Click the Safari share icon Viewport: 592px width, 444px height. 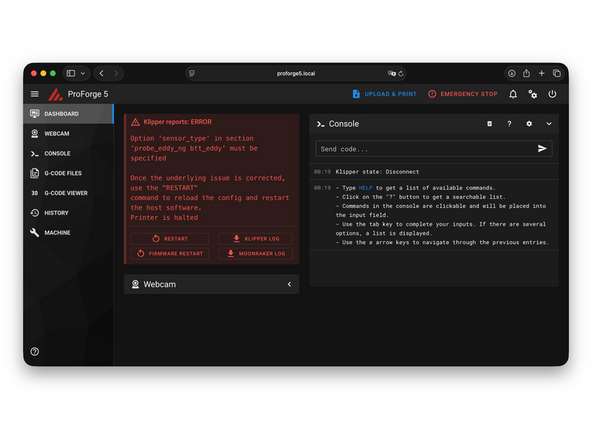[x=526, y=73]
